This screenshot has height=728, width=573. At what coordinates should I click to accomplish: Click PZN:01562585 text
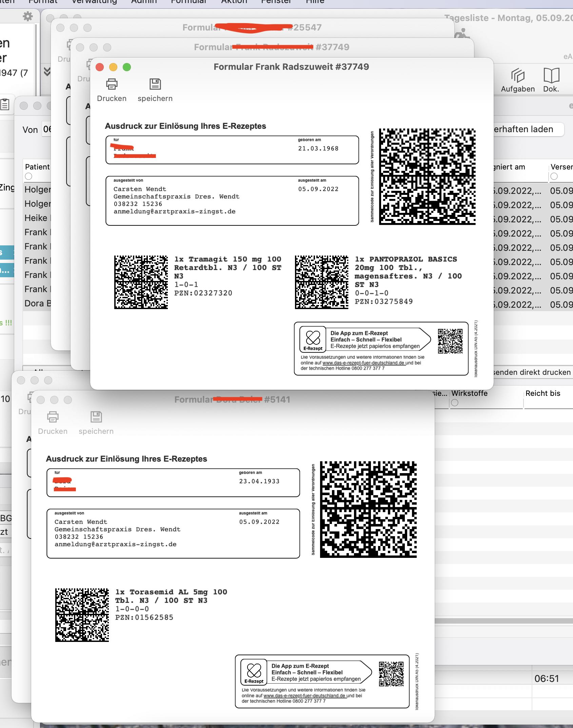[144, 618]
